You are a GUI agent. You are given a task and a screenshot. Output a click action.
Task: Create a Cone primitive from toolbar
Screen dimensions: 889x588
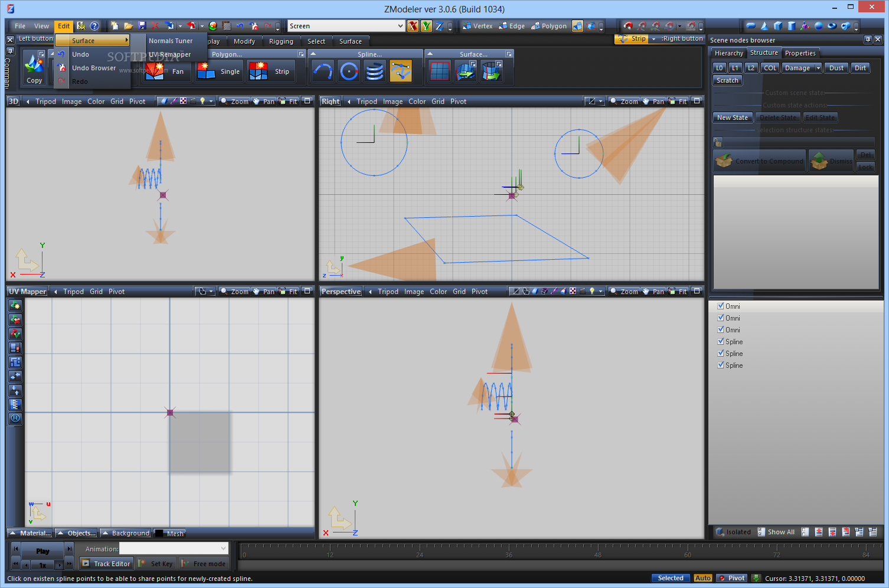764,26
